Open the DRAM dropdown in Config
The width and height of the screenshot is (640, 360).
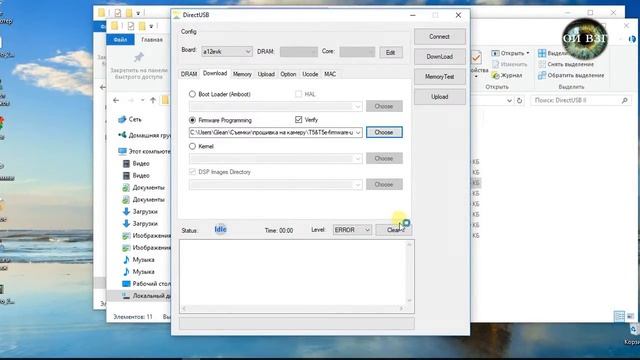coord(299,52)
